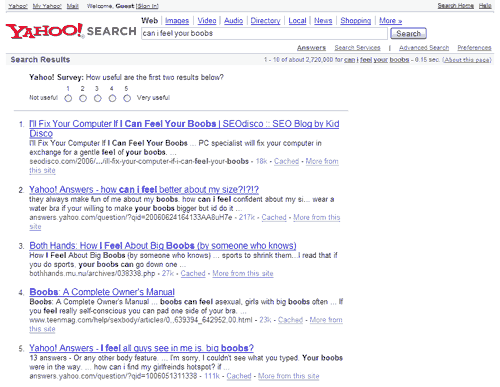
Task: Click the Yahoo! Search logo
Action: 71,31
